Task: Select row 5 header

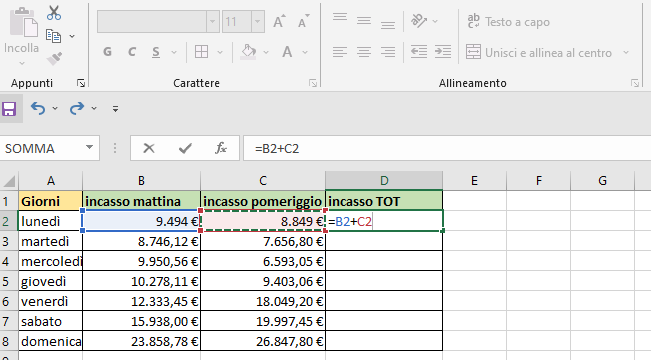Action: (x=6, y=282)
